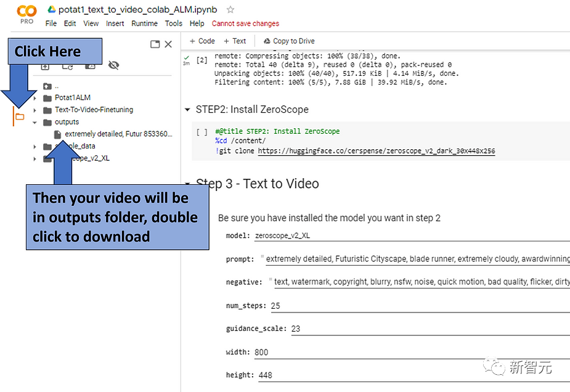
Task: Click the notebook title potat1_text_to_video_colab_ALM.ipynb
Action: tap(138, 10)
